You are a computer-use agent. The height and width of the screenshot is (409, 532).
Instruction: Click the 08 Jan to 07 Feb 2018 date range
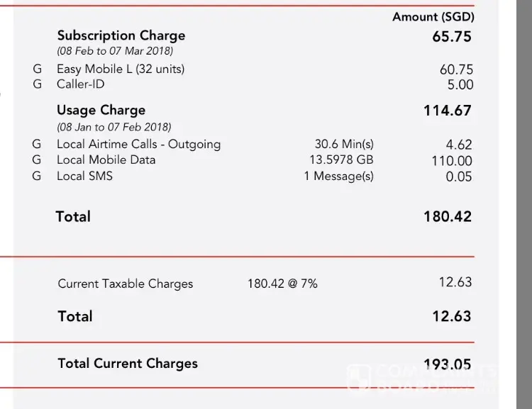(114, 128)
